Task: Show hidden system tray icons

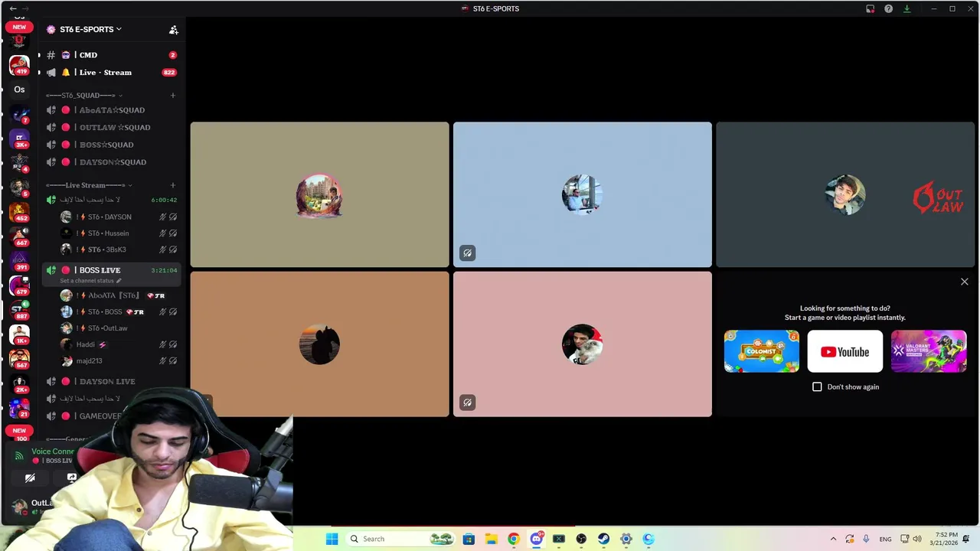Action: coord(833,539)
